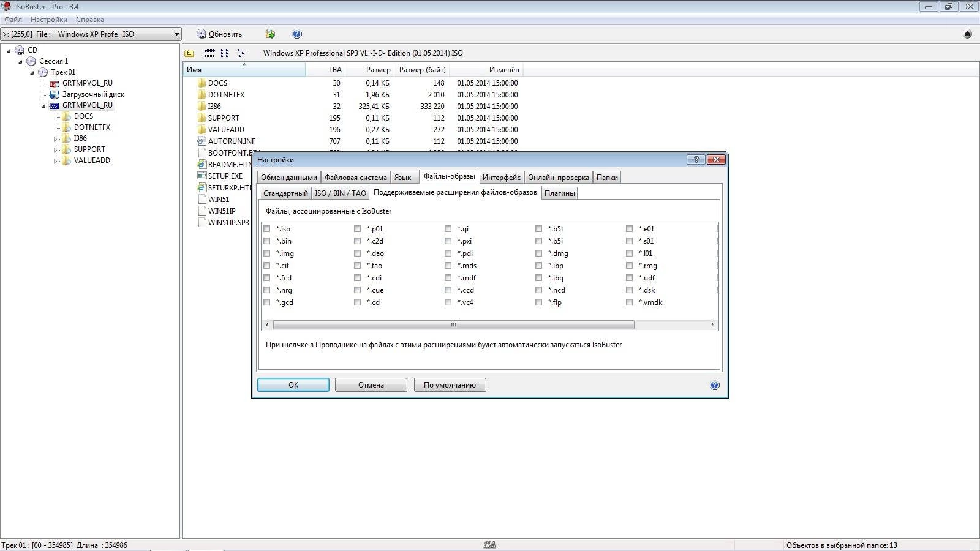Click dialog help icon at bottom right
980x551 pixels.
coord(714,386)
